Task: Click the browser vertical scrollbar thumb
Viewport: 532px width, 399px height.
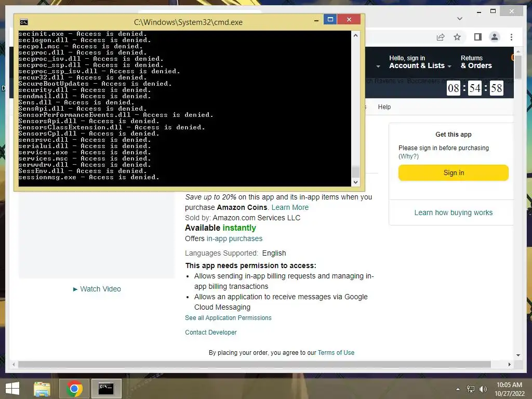Action: pos(518,66)
